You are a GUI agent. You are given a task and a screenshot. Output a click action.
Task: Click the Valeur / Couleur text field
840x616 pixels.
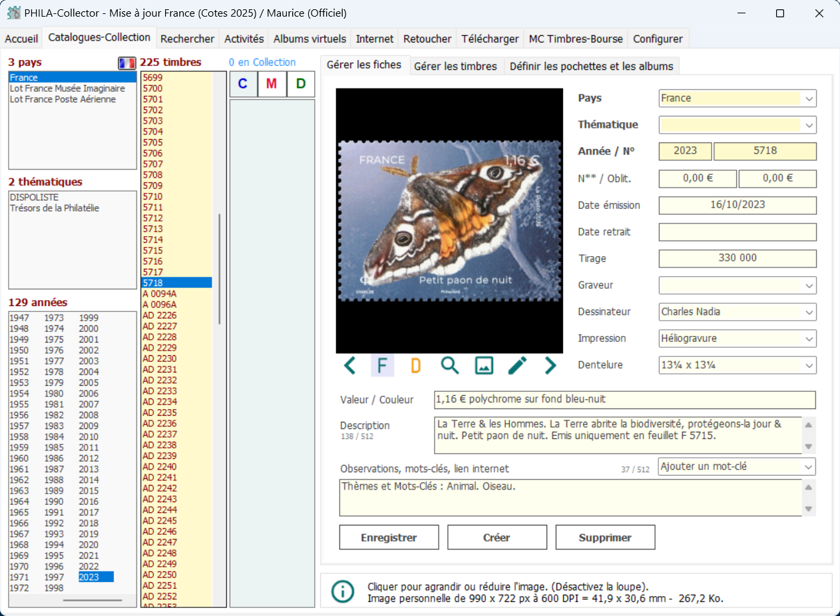pyautogui.click(x=624, y=399)
